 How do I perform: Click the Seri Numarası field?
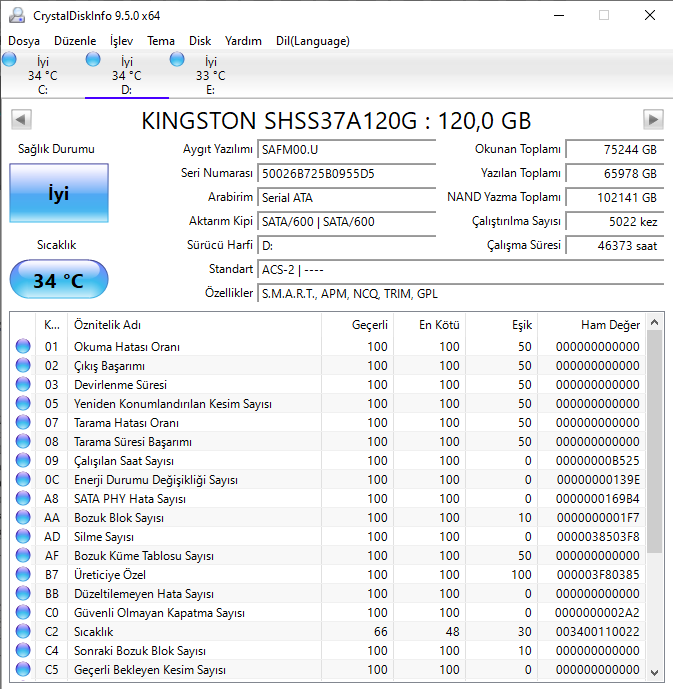[346, 173]
